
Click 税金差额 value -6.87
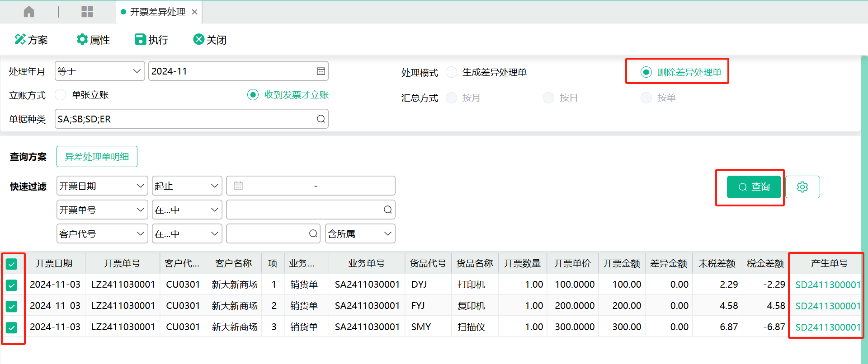(x=774, y=327)
